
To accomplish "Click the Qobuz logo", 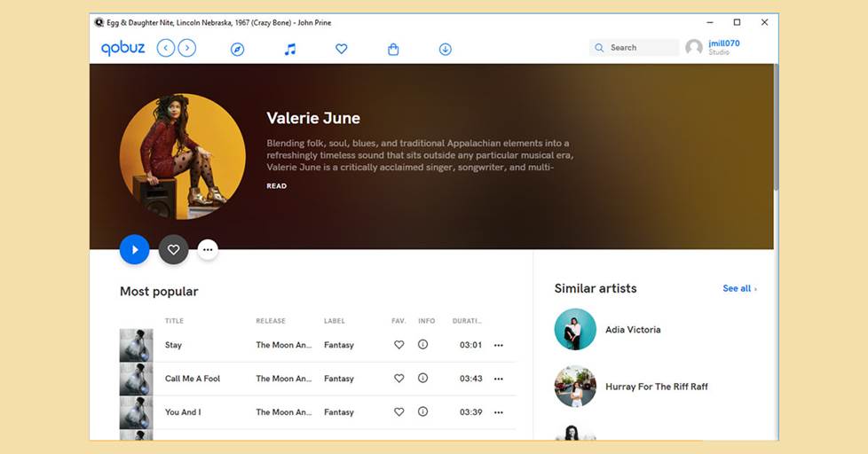I will pos(122,49).
